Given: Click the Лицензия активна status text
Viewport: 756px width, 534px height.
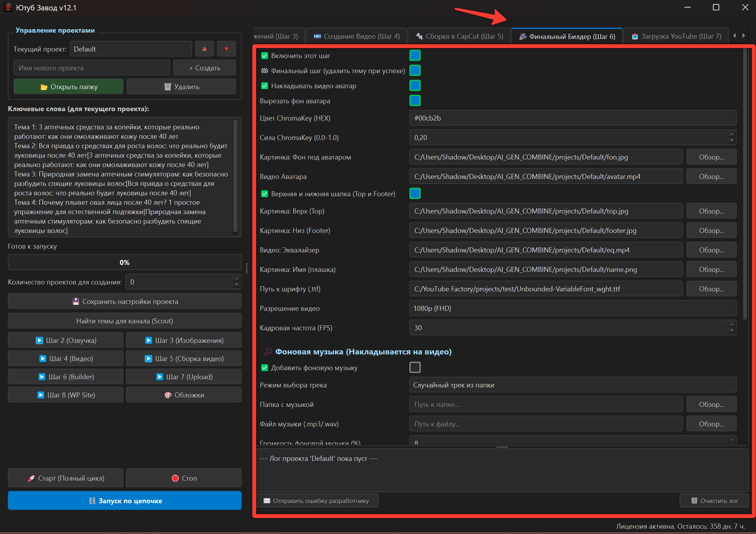Looking at the screenshot, I should pyautogui.click(x=680, y=526).
